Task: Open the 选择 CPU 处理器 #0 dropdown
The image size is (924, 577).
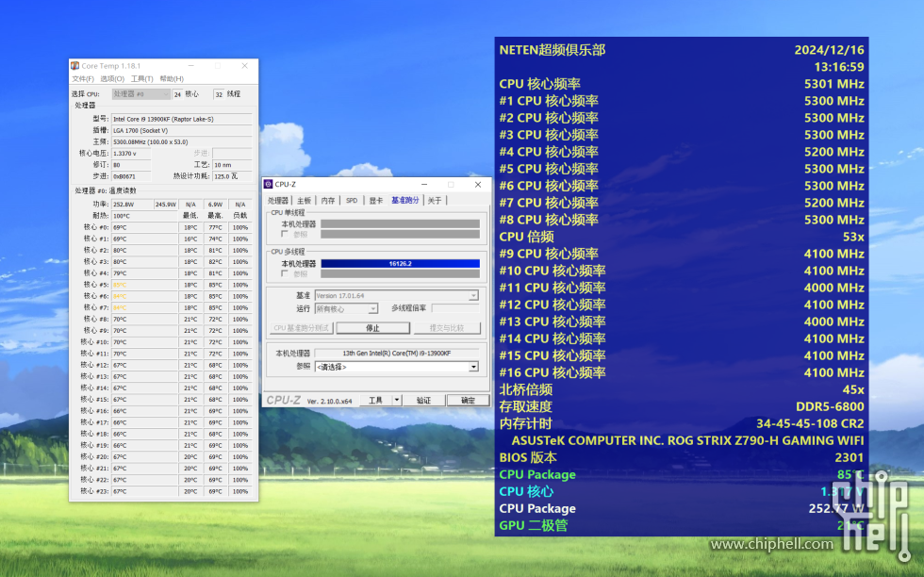Action: tap(140, 94)
